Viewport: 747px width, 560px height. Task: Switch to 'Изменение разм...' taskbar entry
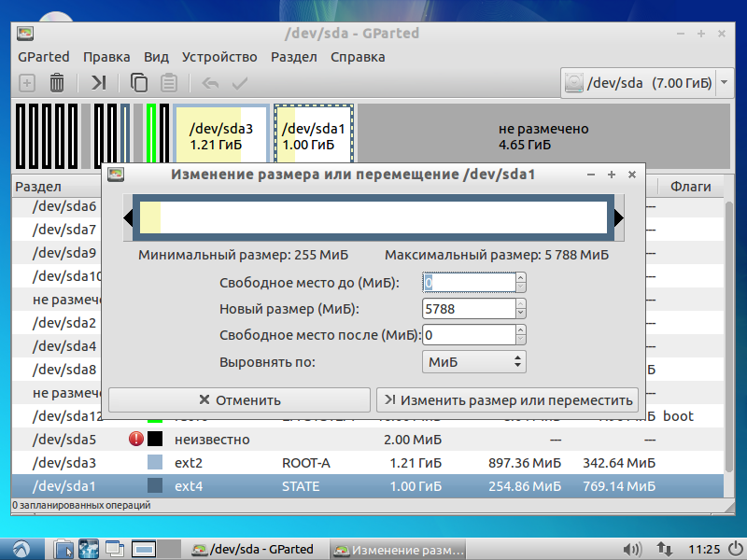tap(399, 549)
